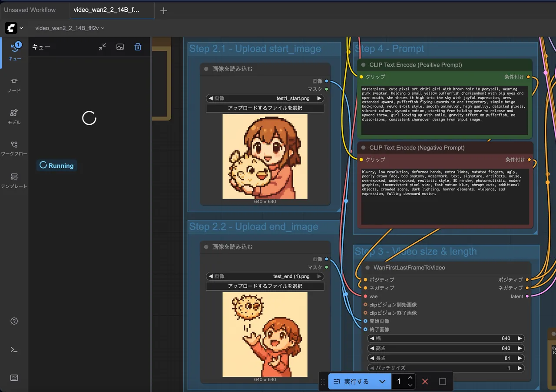Toggle collapse dot on Positive Prompt node

coord(364,65)
